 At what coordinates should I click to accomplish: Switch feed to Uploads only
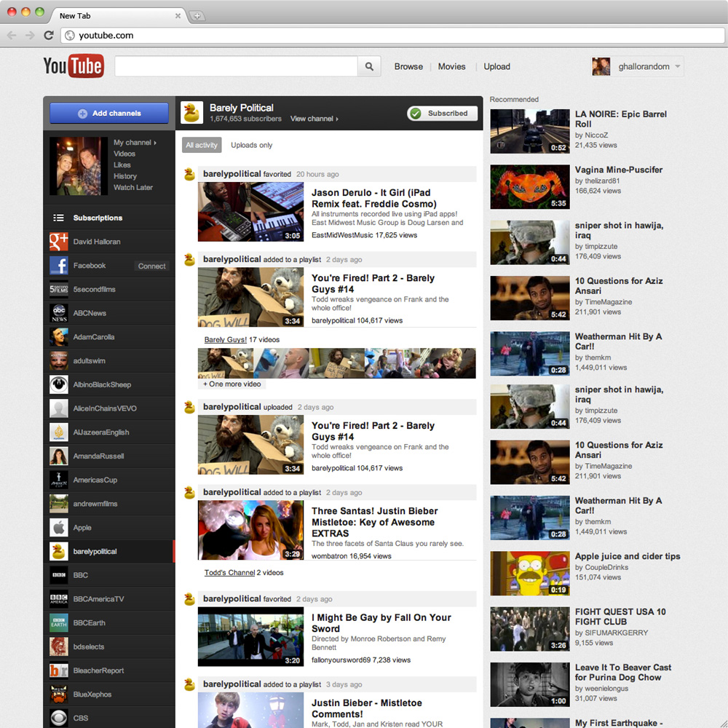(x=252, y=145)
